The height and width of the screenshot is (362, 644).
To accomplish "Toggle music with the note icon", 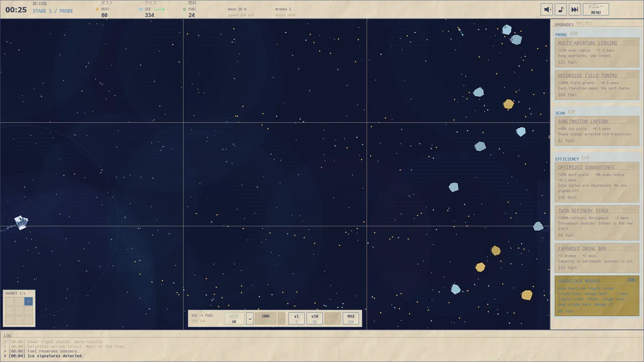I will [560, 10].
